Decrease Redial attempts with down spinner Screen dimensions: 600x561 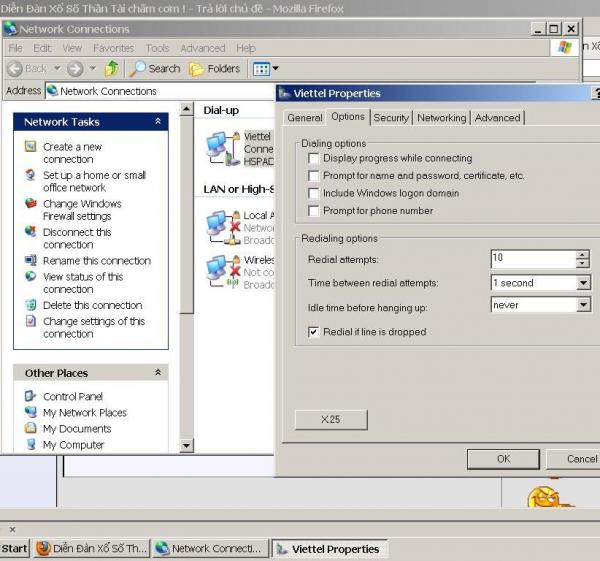[582, 264]
